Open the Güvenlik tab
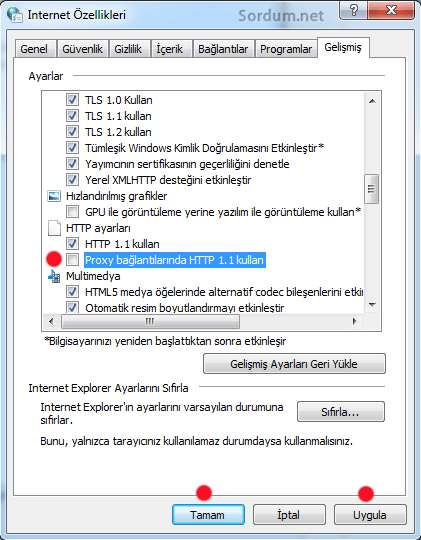Viewport: 421px width, 540px height. pyautogui.click(x=82, y=49)
